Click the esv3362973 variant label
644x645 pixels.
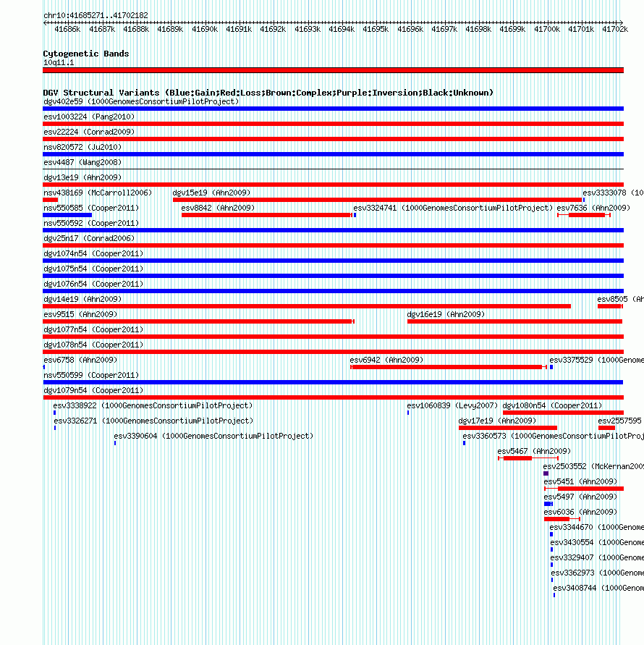click(x=598, y=573)
